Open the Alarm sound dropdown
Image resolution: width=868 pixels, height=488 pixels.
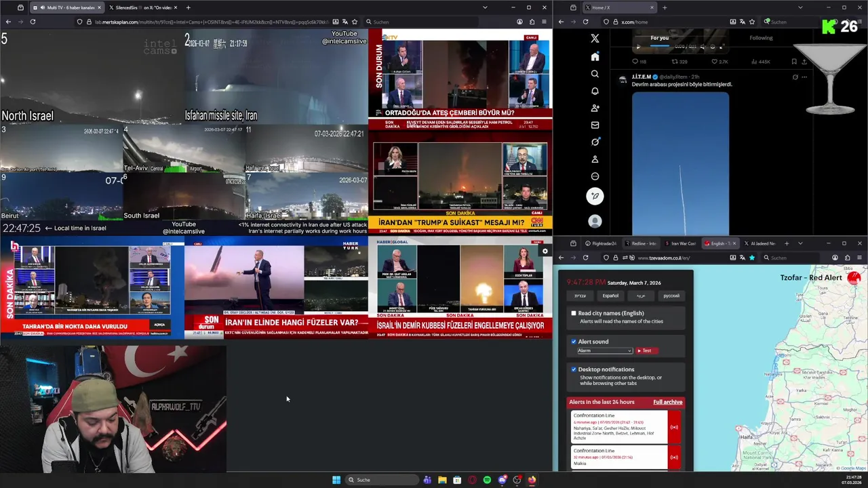click(x=604, y=350)
